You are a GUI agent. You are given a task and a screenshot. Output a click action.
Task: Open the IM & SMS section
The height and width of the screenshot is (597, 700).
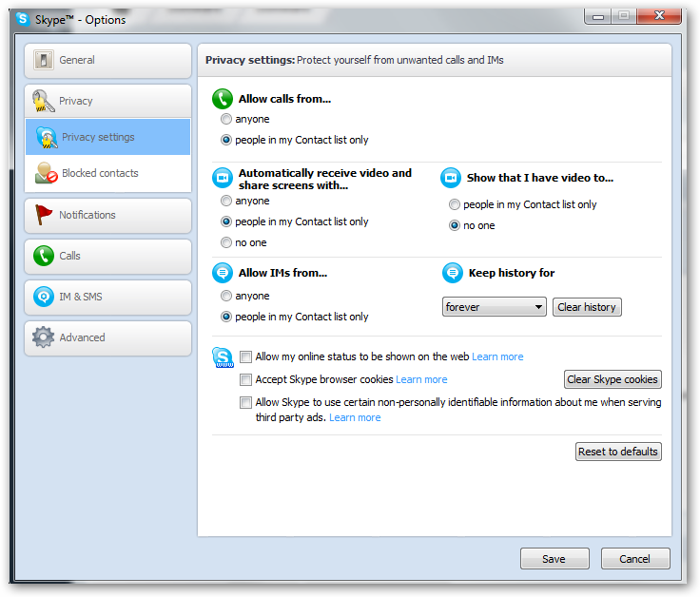coord(107,297)
